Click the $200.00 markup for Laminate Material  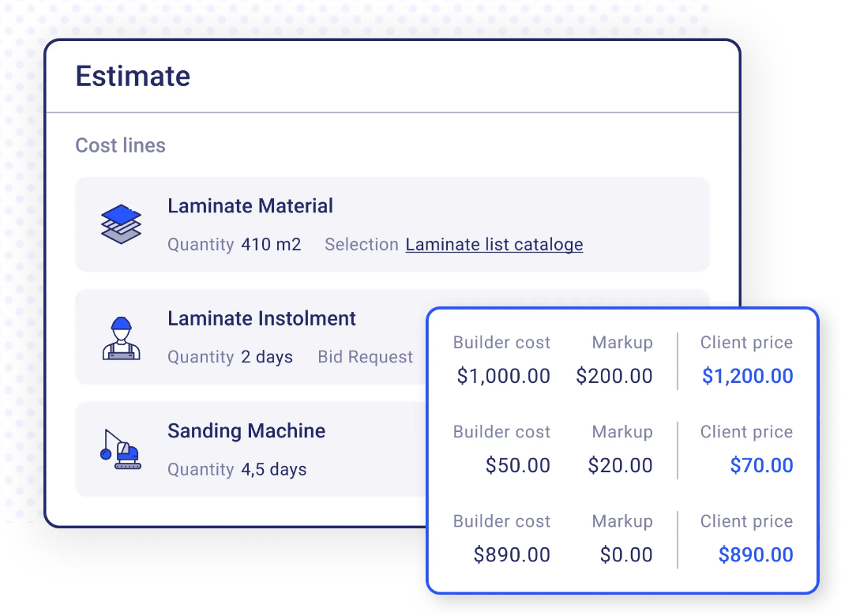tap(614, 376)
